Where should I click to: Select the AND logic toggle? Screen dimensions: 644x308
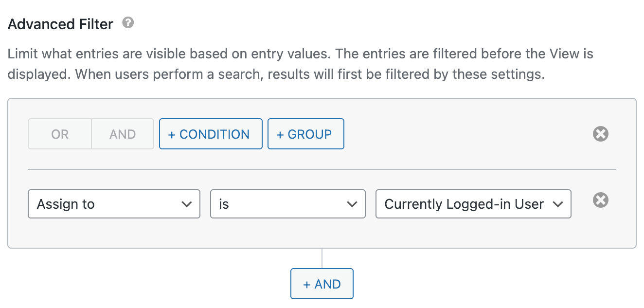122,134
